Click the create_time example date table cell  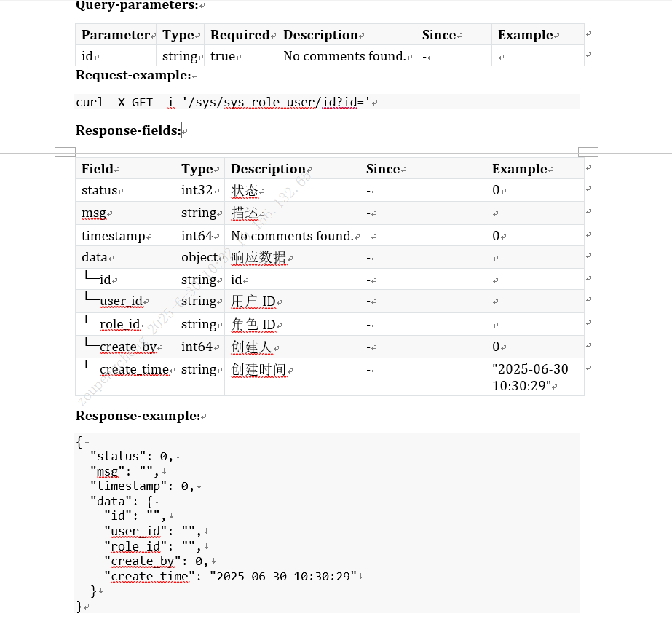530,376
